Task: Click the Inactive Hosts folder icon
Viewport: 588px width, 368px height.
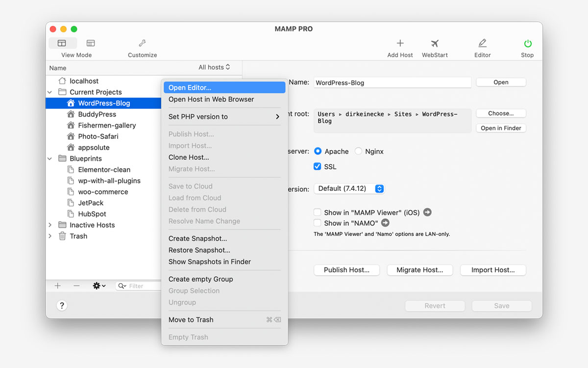Action: [62, 225]
